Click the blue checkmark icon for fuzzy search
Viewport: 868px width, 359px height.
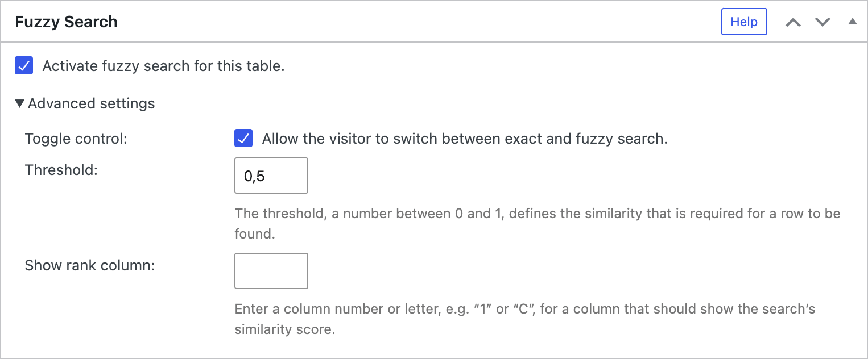[x=23, y=66]
